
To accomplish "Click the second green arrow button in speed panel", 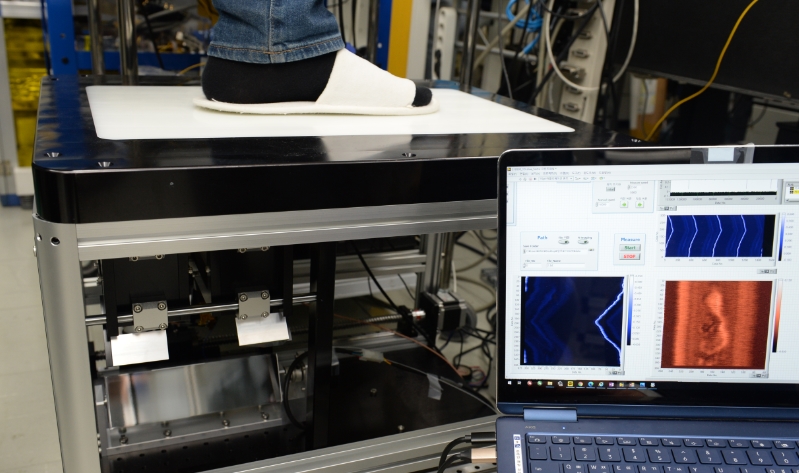I will (640, 204).
